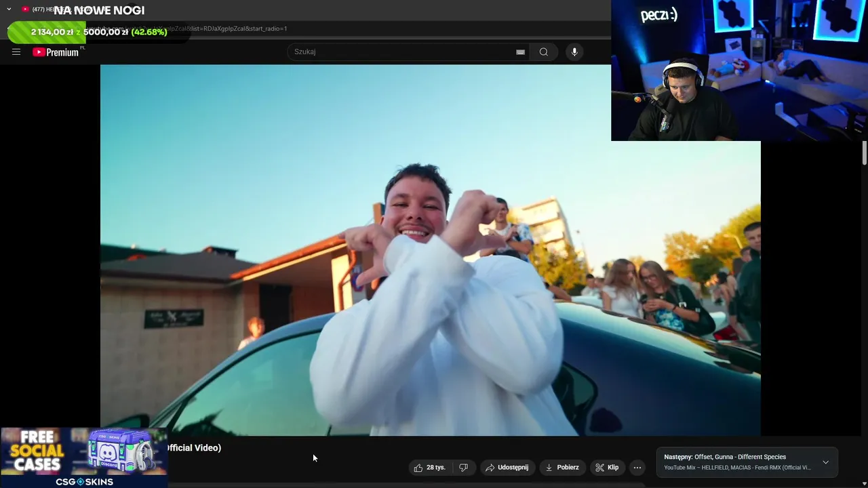Image resolution: width=868 pixels, height=488 pixels.
Task: Open the on-screen keyboard icon in search
Action: (x=520, y=52)
